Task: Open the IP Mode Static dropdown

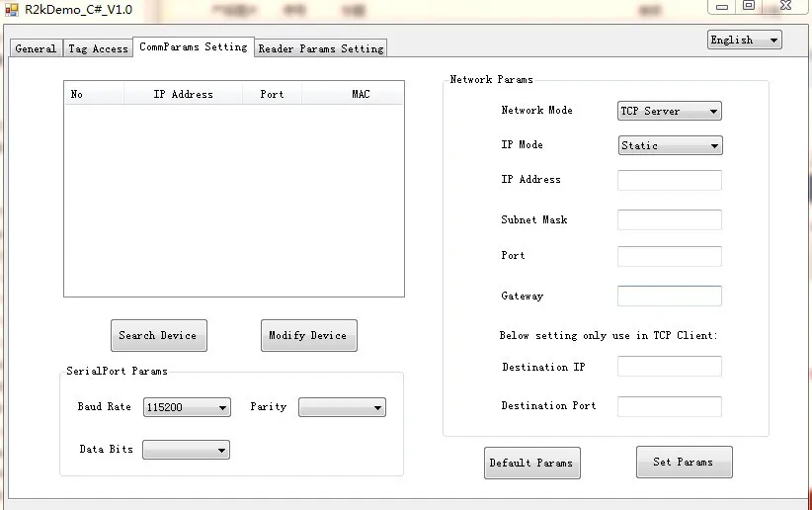Action: tap(670, 145)
